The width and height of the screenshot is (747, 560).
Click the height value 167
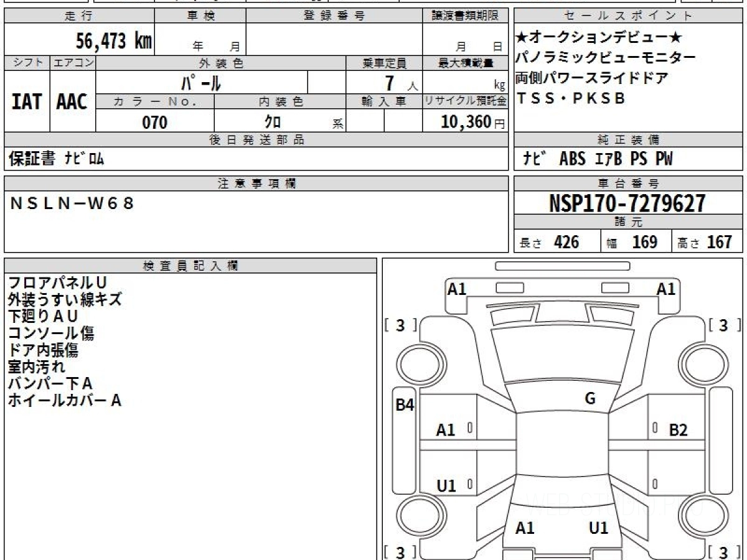tap(719, 242)
